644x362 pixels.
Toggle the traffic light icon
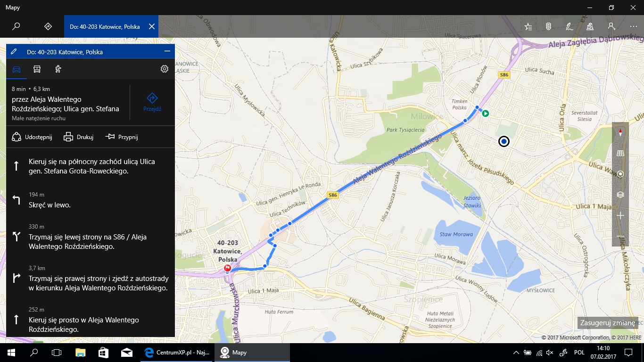548,26
